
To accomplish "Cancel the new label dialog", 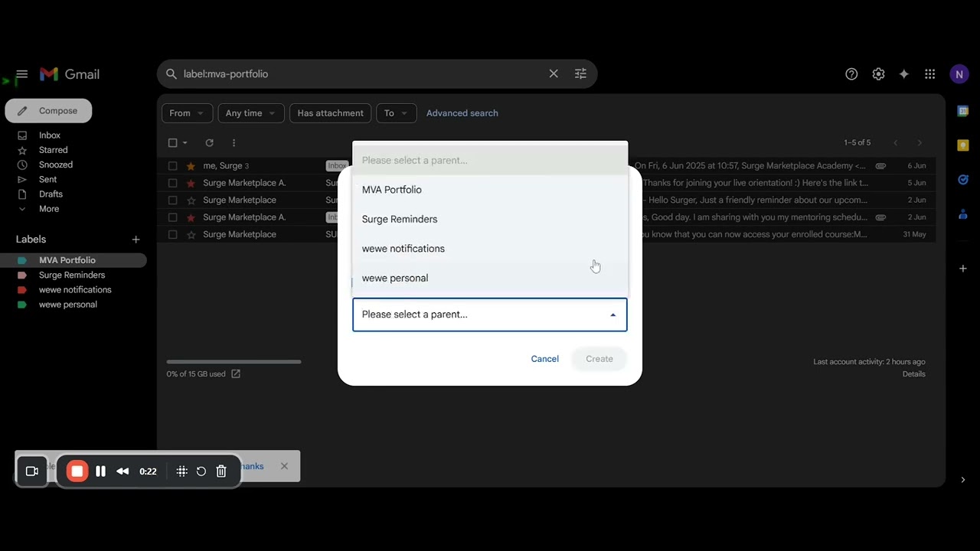I will [x=545, y=359].
